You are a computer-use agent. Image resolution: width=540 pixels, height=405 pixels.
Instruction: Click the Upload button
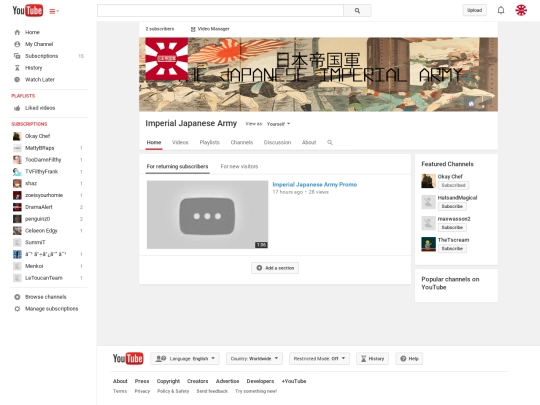pyautogui.click(x=474, y=10)
